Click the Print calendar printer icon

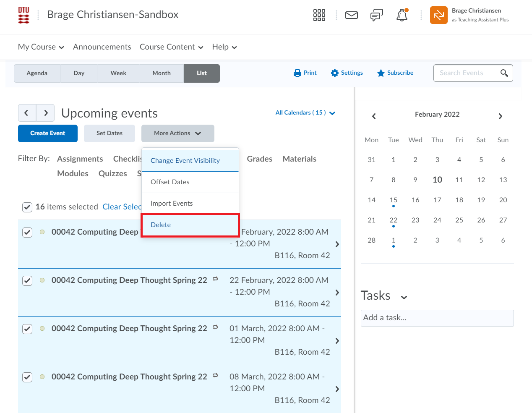click(x=297, y=73)
